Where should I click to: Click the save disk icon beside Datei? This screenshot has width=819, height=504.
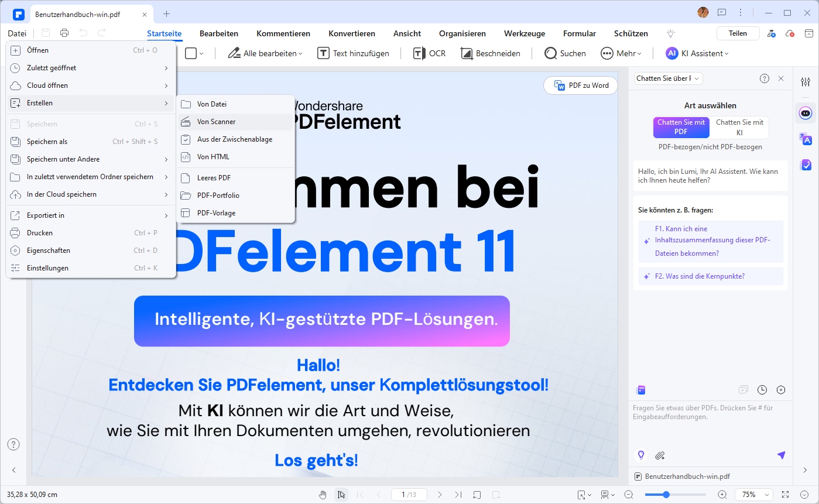[x=46, y=33]
